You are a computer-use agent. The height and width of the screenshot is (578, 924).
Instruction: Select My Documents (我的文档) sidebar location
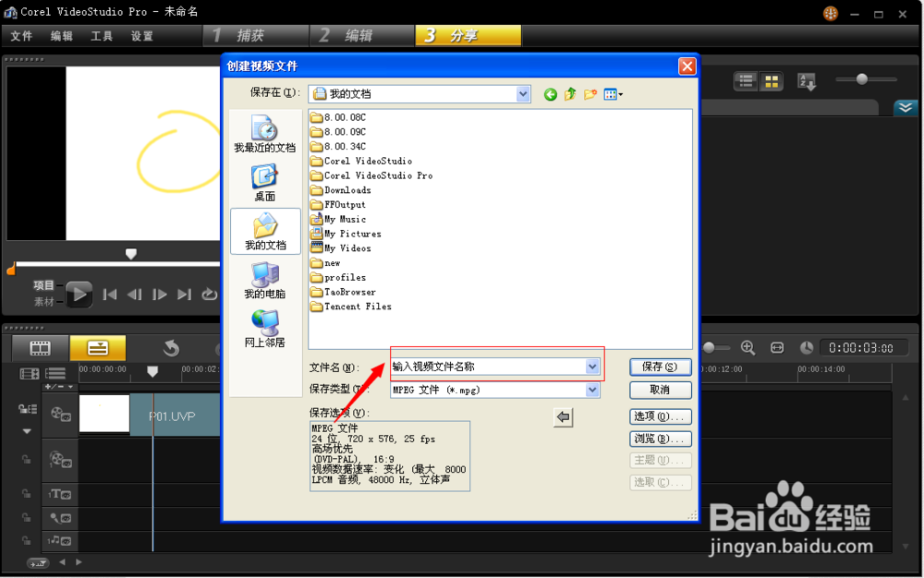(265, 232)
